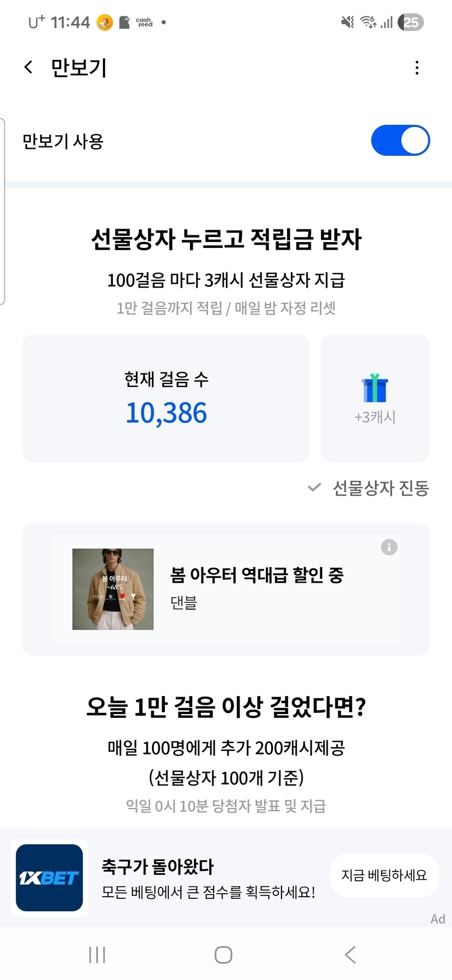Tap the 축구가 돌아왔다 ad headline
This screenshot has width=452, height=980.
[x=158, y=866]
